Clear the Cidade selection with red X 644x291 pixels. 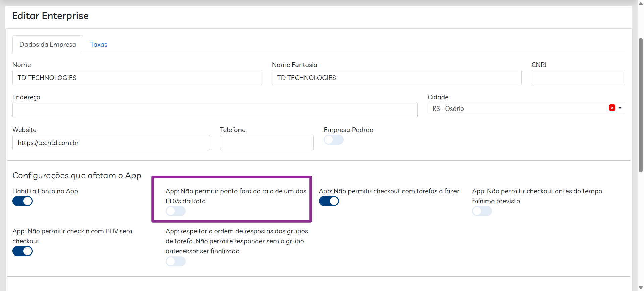[x=612, y=108]
